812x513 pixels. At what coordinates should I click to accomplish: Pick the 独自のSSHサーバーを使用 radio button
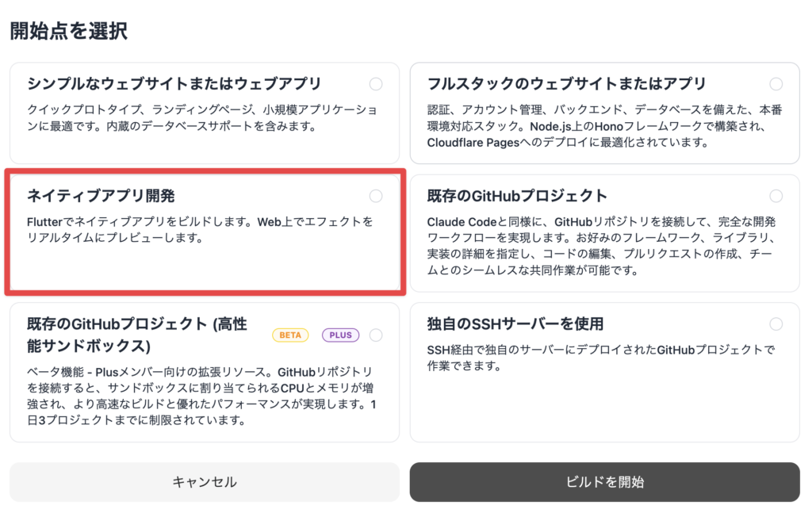click(x=776, y=323)
